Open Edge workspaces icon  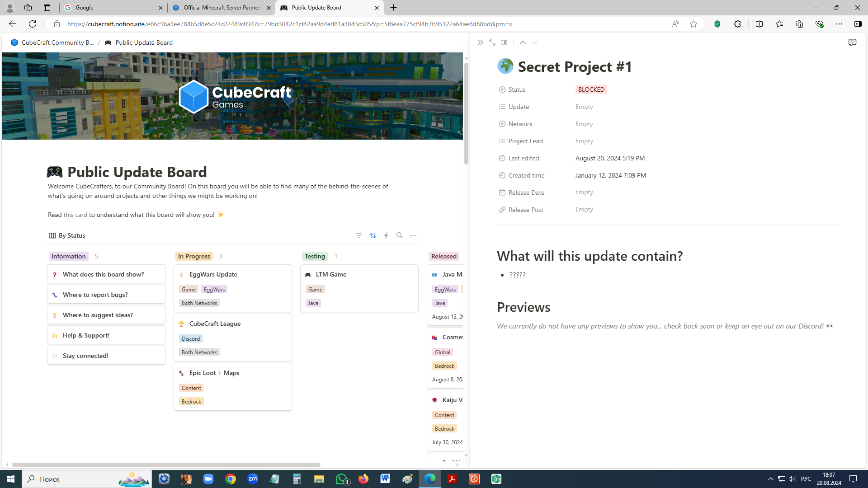[28, 8]
